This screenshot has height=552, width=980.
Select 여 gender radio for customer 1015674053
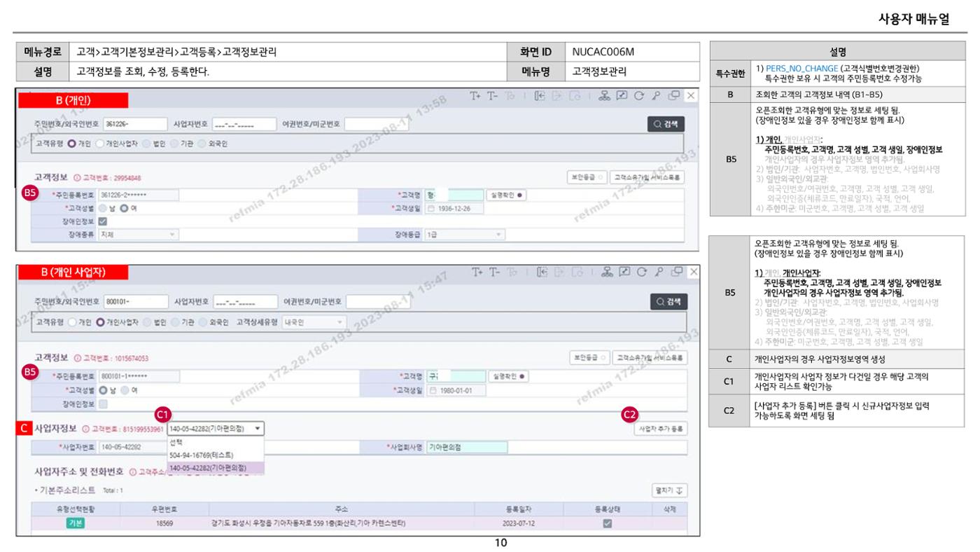pos(124,389)
